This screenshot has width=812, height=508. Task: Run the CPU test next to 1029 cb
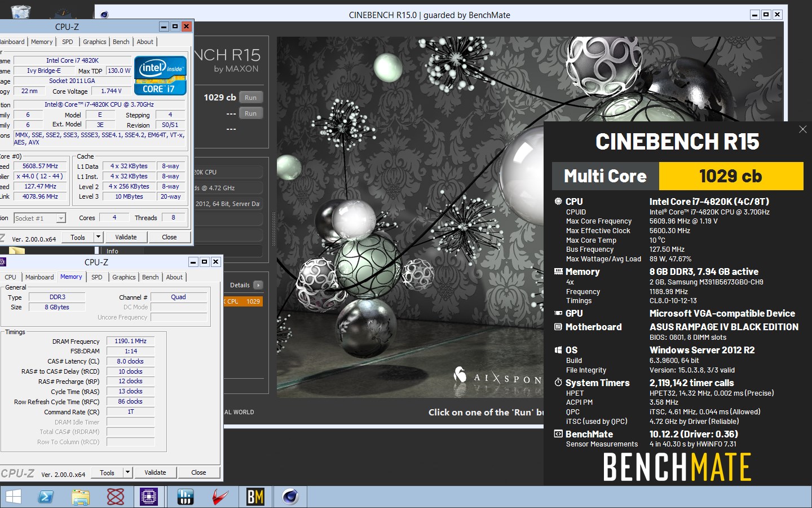click(x=251, y=98)
